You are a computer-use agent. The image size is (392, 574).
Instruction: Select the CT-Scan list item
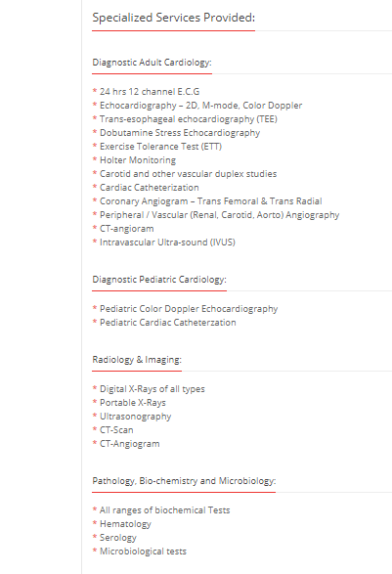tap(116, 430)
